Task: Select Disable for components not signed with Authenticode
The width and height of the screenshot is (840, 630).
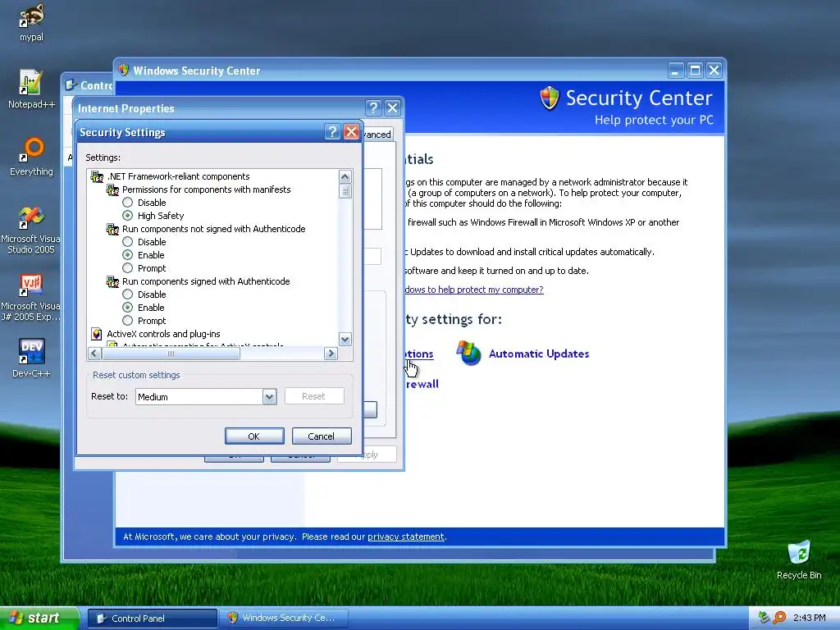Action: tap(127, 242)
